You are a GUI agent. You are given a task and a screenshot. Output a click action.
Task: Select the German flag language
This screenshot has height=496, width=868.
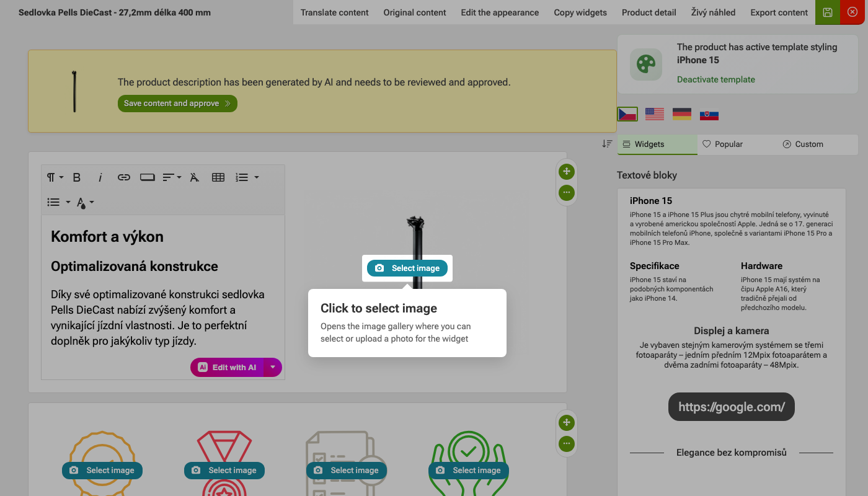[x=682, y=114]
